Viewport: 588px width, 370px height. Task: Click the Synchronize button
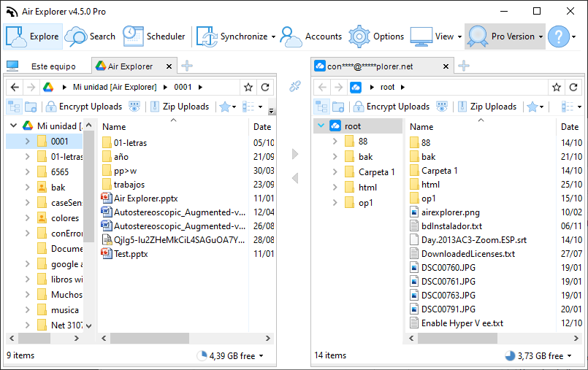(x=232, y=36)
